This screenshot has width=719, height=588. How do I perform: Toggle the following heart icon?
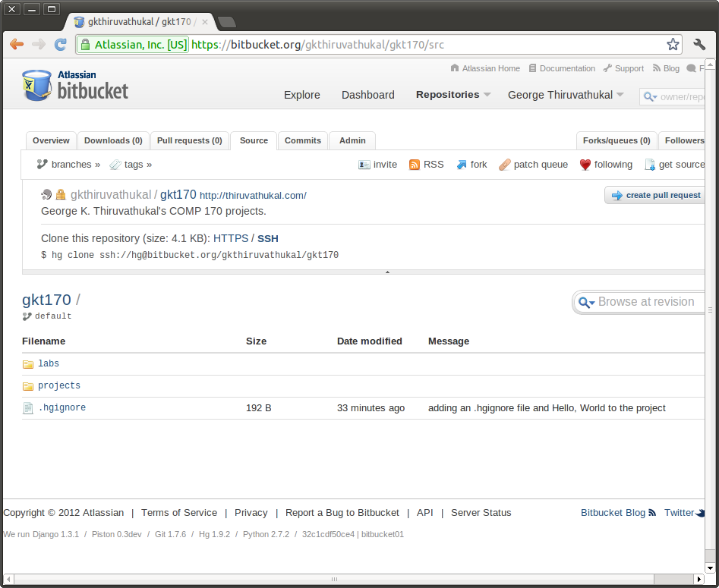[x=585, y=165]
